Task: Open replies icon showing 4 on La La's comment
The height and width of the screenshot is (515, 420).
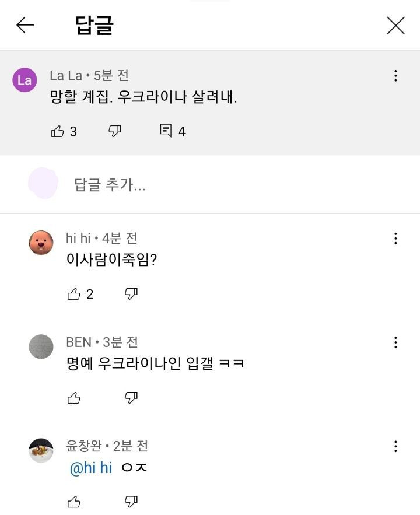Action: pyautogui.click(x=166, y=131)
